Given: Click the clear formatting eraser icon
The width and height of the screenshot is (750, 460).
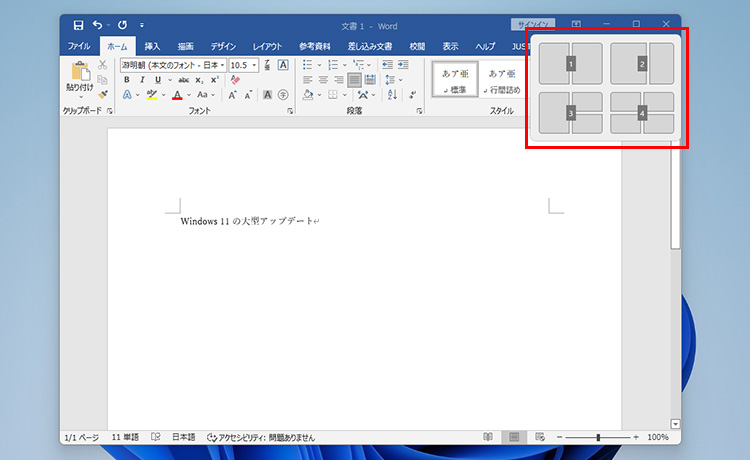Looking at the screenshot, I should pos(235,80).
